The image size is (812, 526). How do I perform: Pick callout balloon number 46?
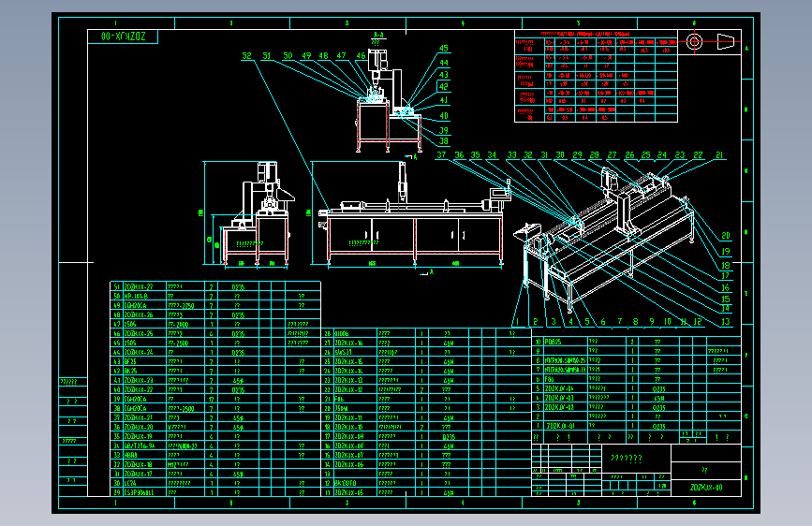click(x=361, y=55)
